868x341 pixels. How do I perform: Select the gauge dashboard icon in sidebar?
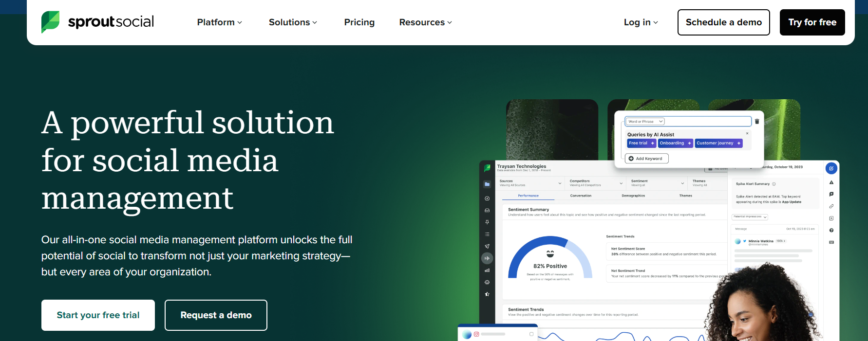[487, 198]
